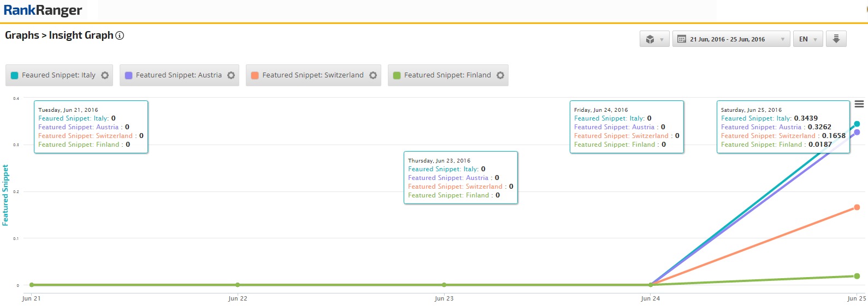Click Switzerland's orange data point on Jun 25

point(857,207)
